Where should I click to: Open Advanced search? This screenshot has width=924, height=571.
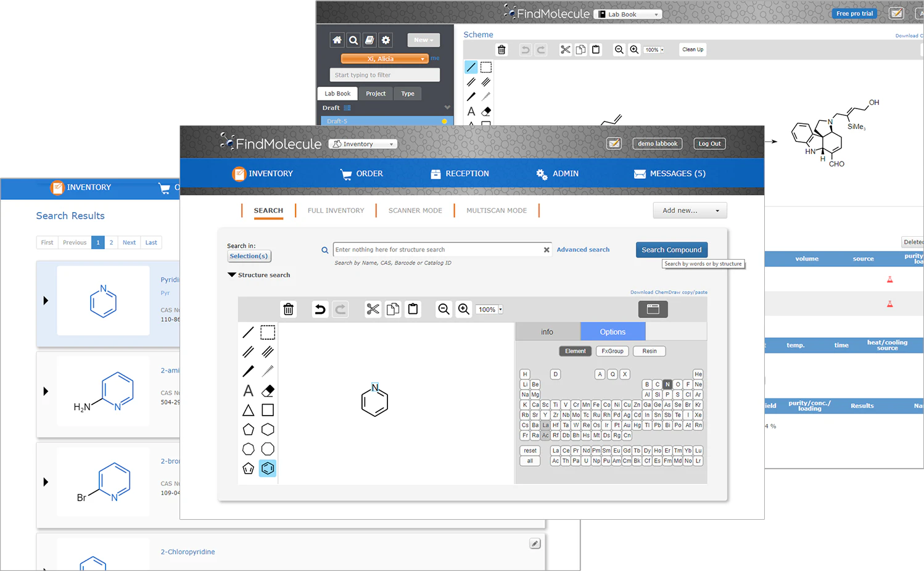[583, 249]
